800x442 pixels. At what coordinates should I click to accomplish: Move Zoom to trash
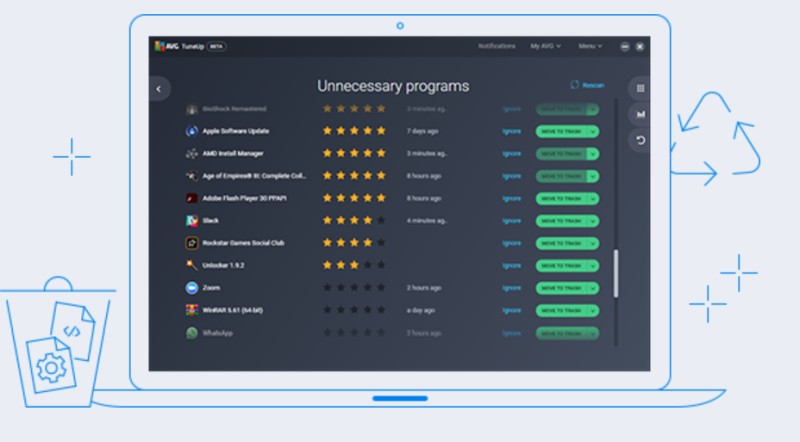coord(561,288)
